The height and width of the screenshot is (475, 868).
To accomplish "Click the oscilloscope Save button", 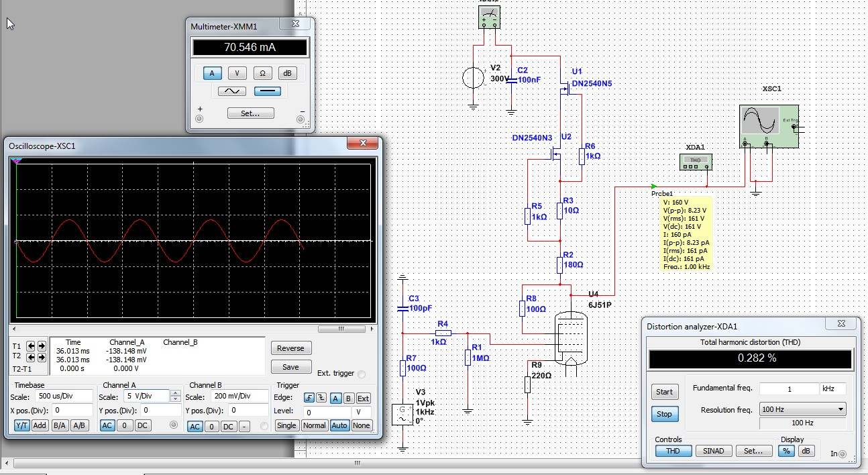I will [290, 367].
